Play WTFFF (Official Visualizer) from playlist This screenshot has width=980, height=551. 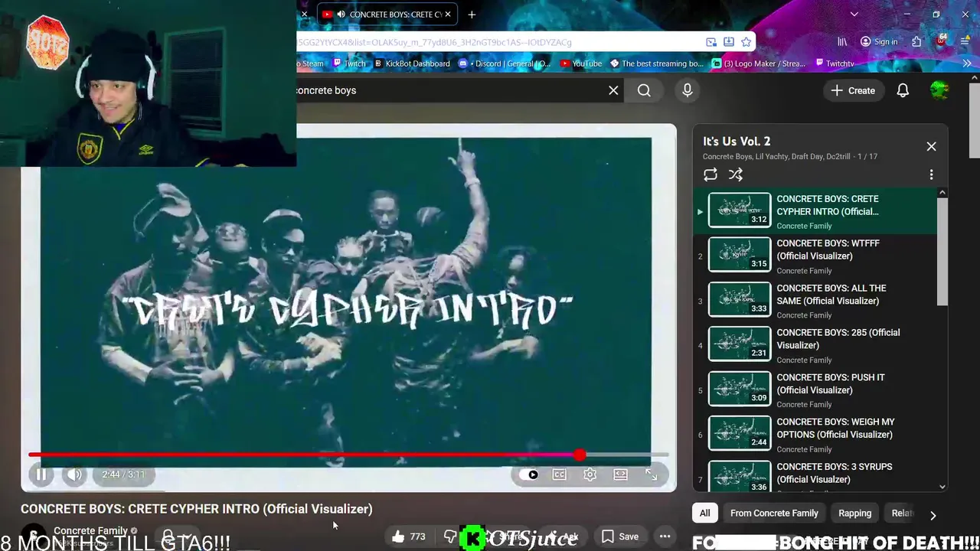point(815,256)
